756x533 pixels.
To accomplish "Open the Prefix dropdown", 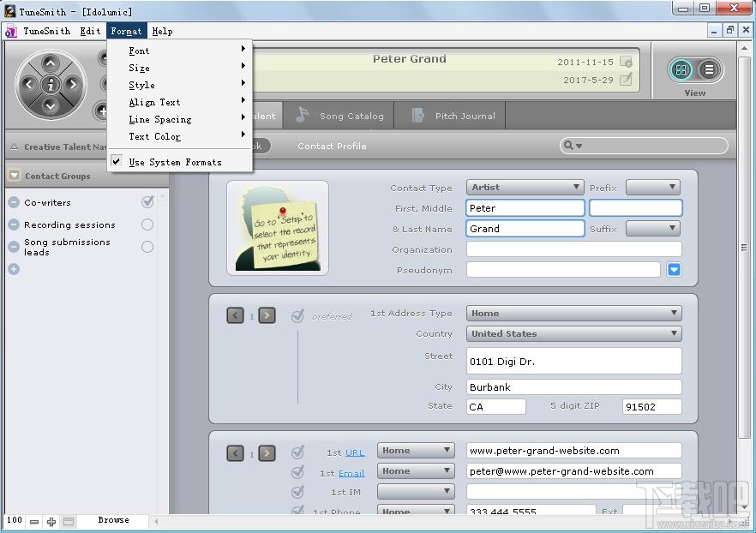I will point(653,187).
